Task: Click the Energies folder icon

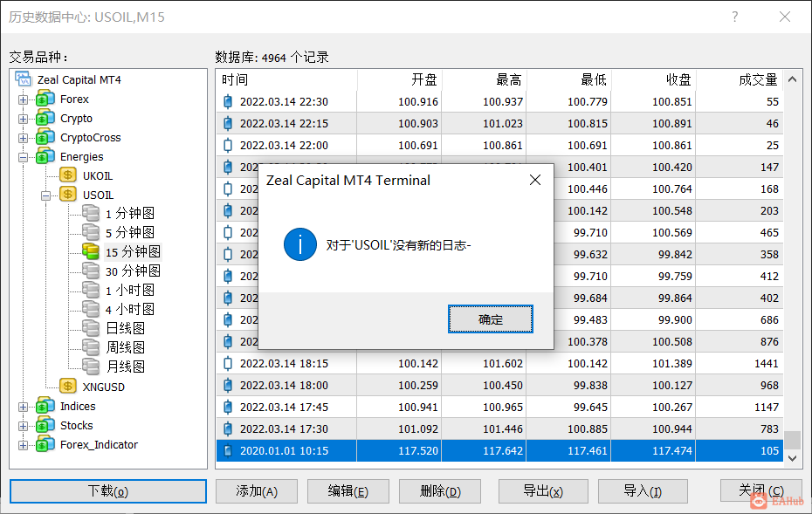Action: 45,156
